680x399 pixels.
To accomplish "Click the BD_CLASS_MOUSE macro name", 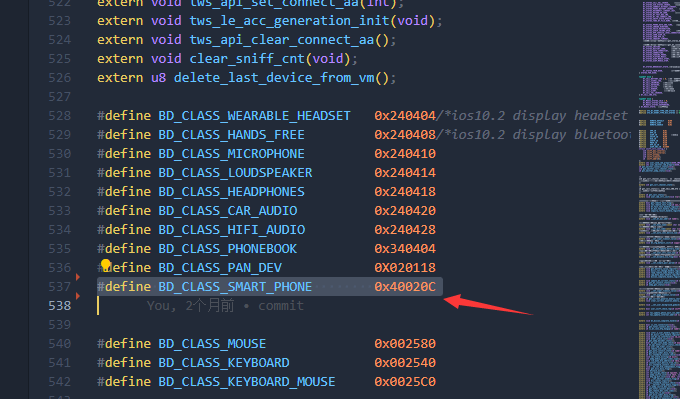I will [x=212, y=343].
